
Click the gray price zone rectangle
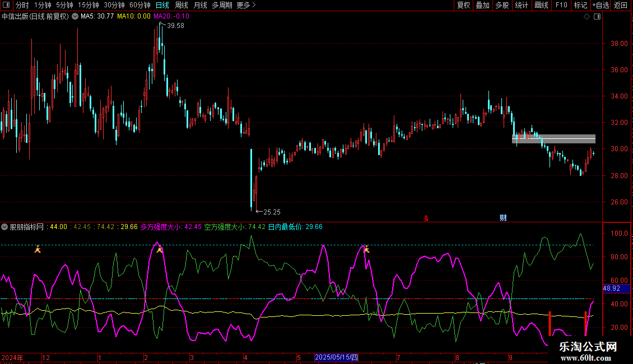[553, 138]
